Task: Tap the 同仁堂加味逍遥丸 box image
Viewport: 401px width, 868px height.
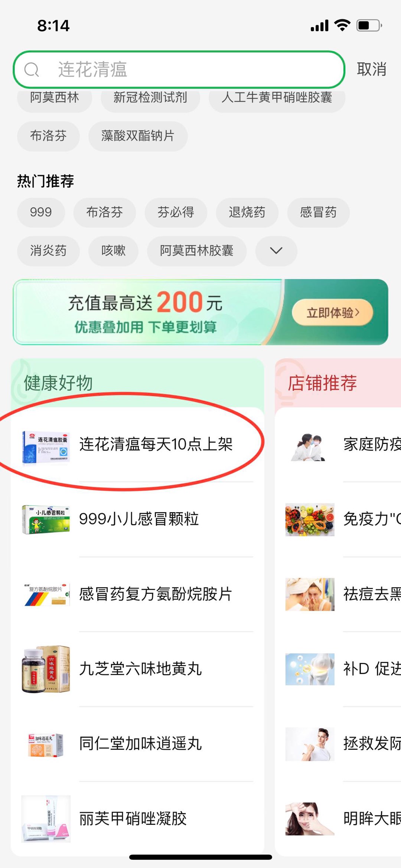Action: [x=46, y=744]
